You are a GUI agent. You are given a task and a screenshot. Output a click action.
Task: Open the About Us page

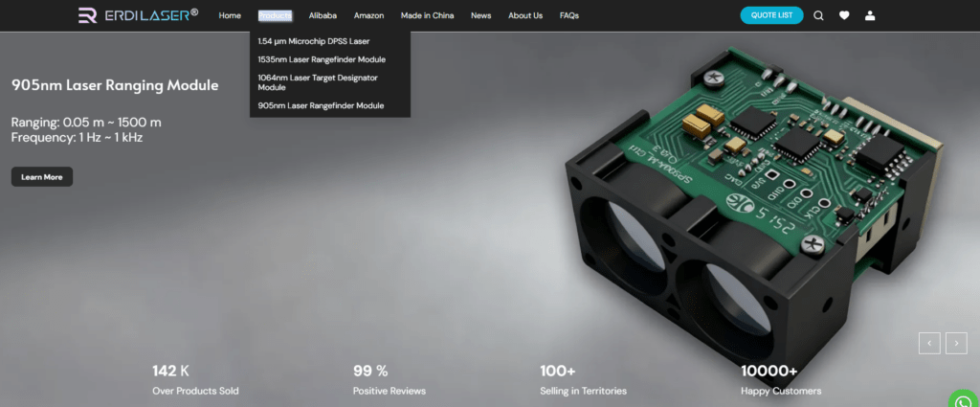pos(525,15)
